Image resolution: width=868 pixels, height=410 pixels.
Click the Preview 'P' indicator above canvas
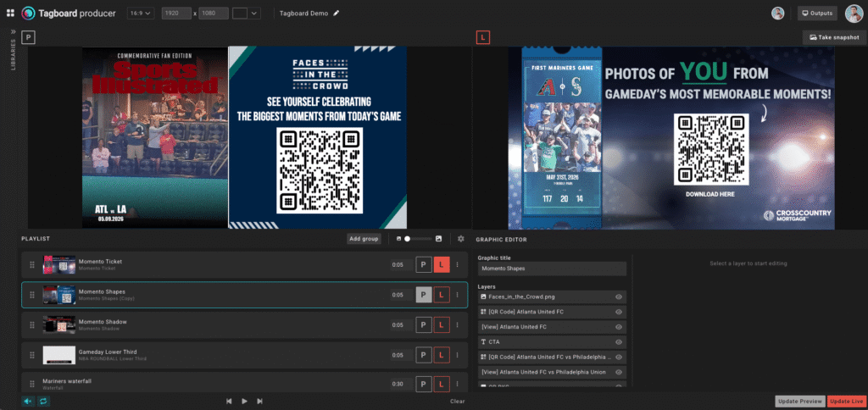[28, 37]
